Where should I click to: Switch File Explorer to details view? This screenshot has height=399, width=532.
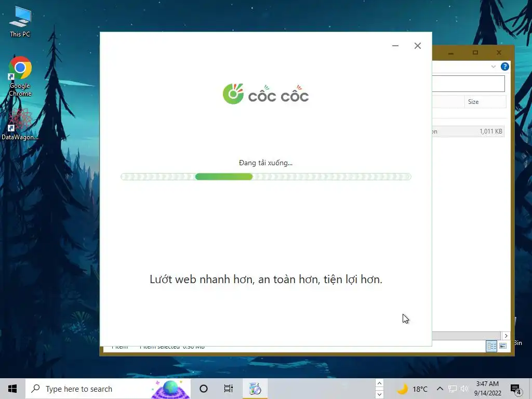[x=491, y=346]
